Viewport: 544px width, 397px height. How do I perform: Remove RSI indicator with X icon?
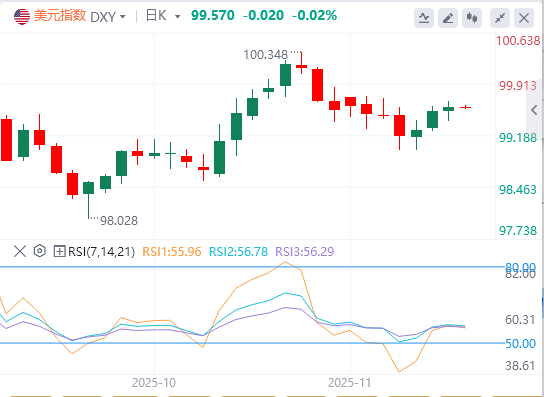[20, 251]
